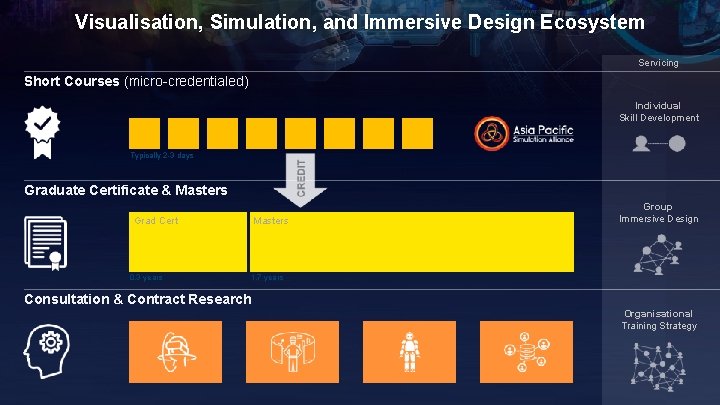Click the person-to-node icon under Individual Skill Development
The height and width of the screenshot is (405, 720).
pos(659,144)
